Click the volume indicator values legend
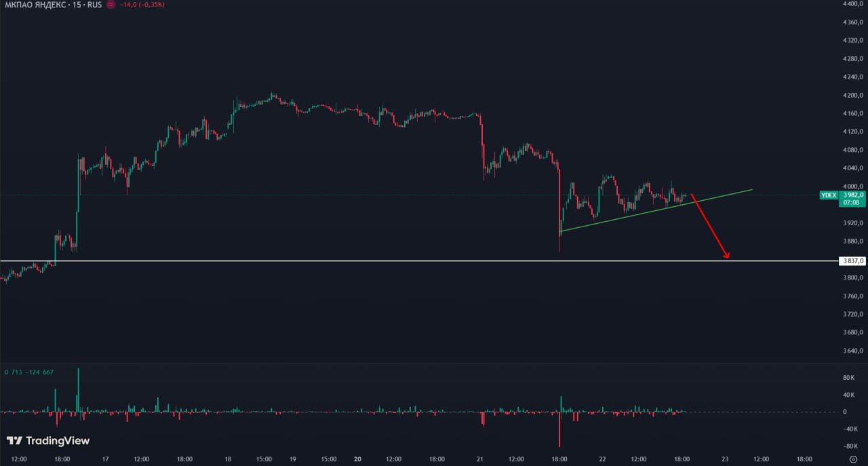Image resolution: width=868 pixels, height=466 pixels. coord(29,372)
